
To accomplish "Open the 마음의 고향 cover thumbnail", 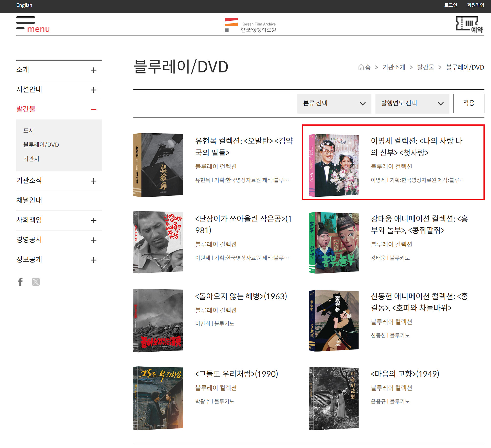I will coord(334,398).
